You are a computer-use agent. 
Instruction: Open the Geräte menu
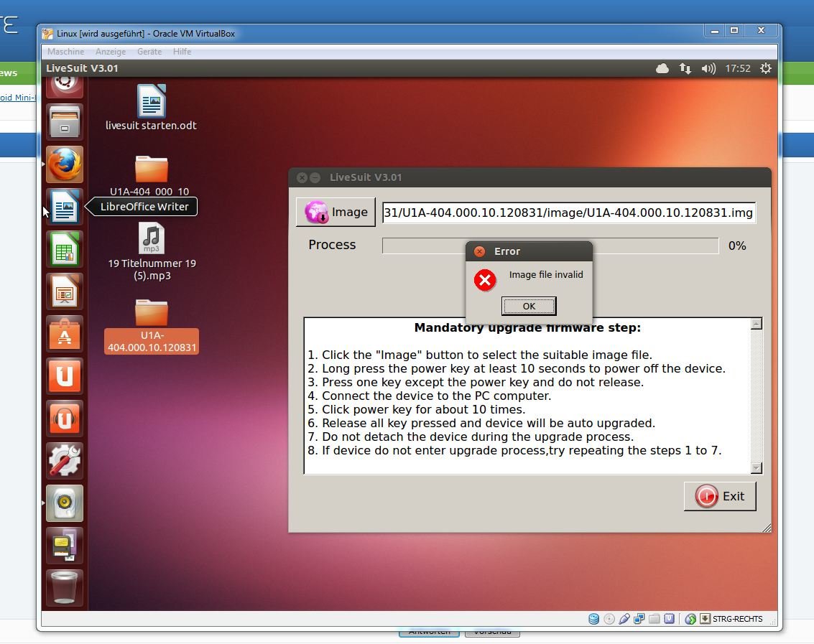(x=149, y=52)
